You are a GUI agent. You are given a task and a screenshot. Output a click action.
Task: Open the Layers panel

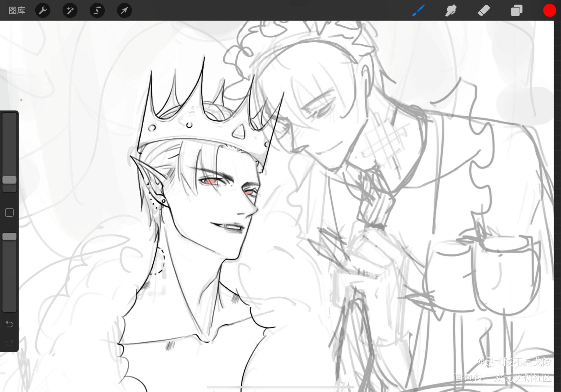[517, 11]
